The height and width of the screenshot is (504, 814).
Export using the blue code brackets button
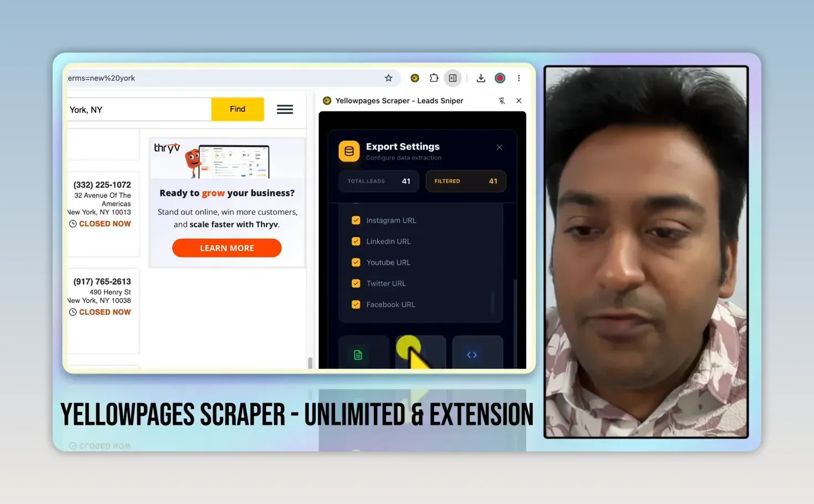tap(477, 352)
